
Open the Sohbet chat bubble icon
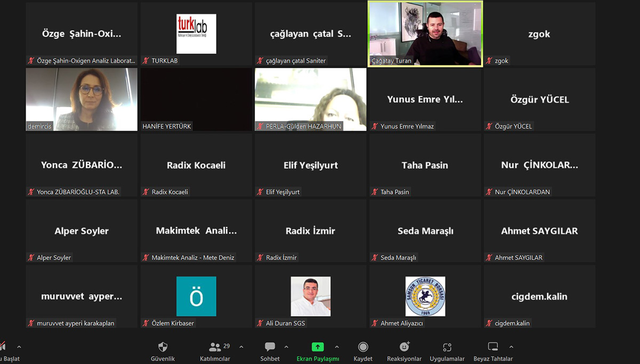tap(270, 347)
